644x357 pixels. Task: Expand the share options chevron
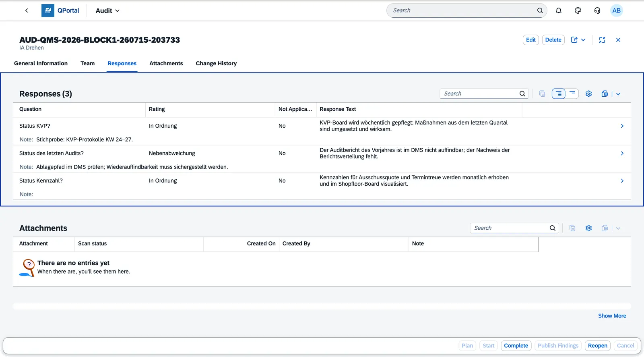tap(583, 40)
